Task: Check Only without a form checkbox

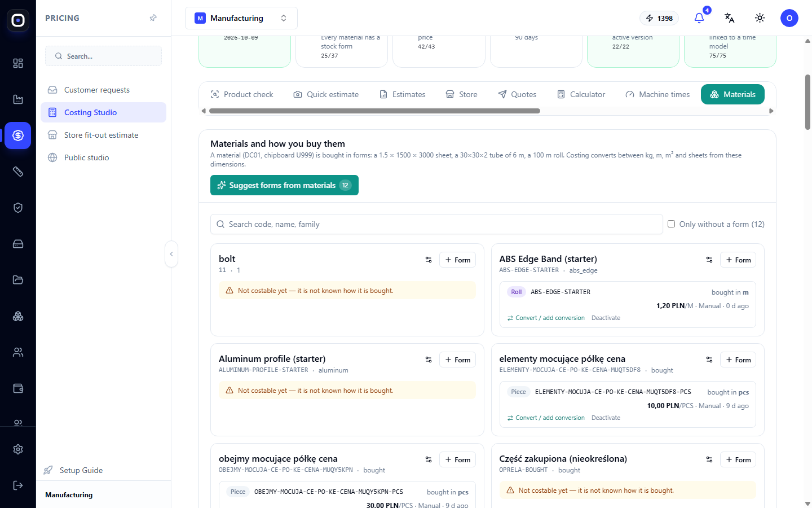Action: click(671, 224)
